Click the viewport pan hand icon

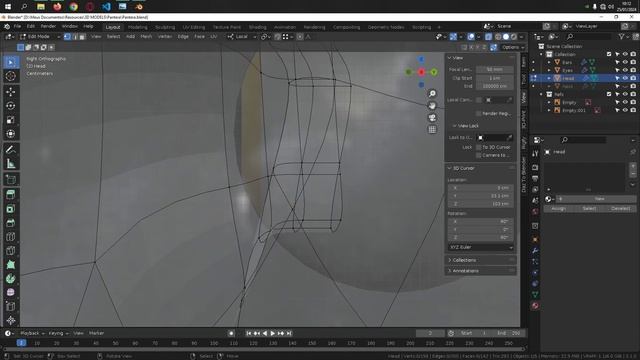(x=432, y=106)
